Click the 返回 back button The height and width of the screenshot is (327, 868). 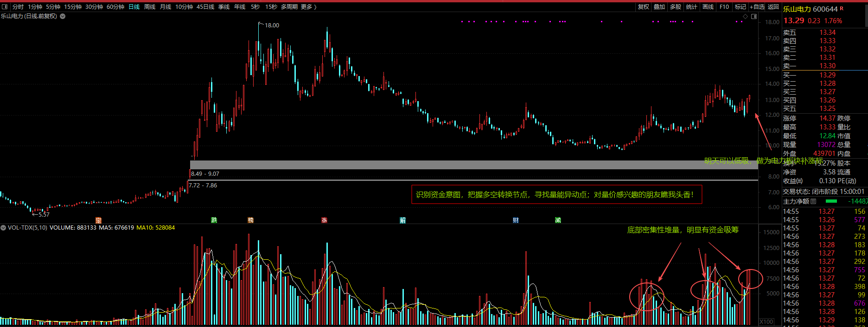(773, 7)
